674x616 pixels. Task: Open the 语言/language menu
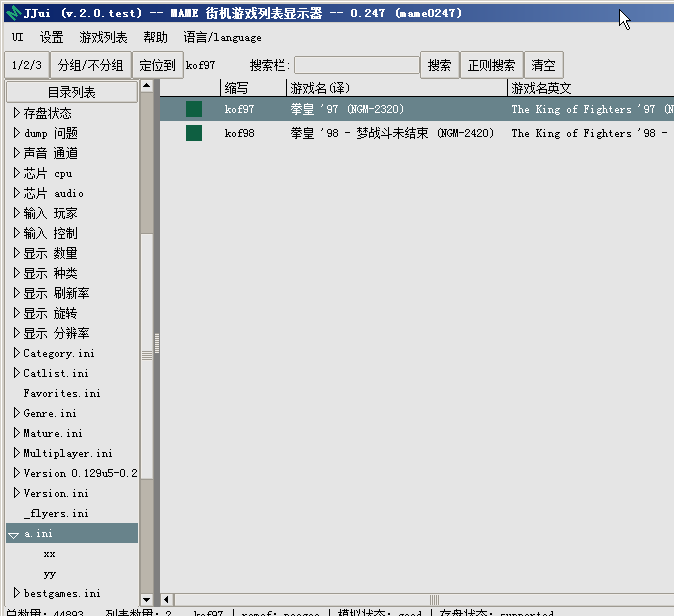(x=222, y=37)
